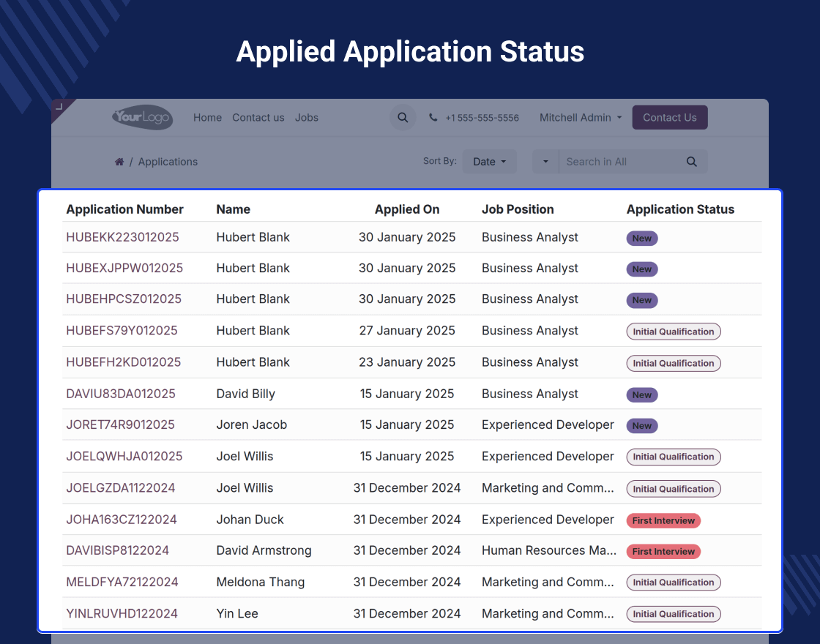
Task: Click the corner edit marker icon
Action: (x=59, y=107)
